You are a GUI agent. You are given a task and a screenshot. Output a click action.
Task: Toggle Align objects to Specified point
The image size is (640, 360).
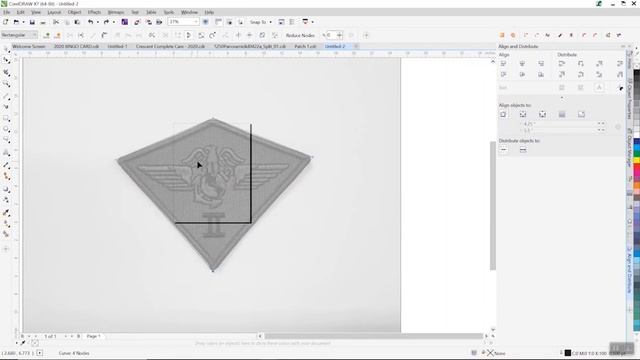(582, 115)
